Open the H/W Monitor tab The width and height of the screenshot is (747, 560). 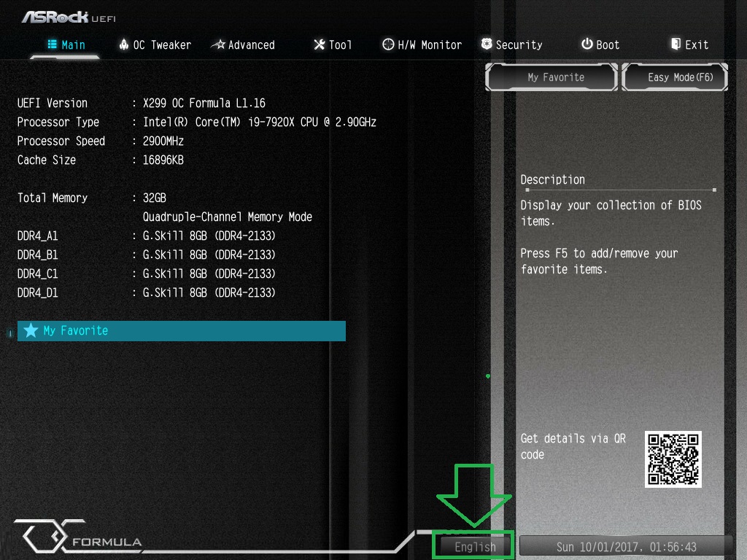(422, 44)
